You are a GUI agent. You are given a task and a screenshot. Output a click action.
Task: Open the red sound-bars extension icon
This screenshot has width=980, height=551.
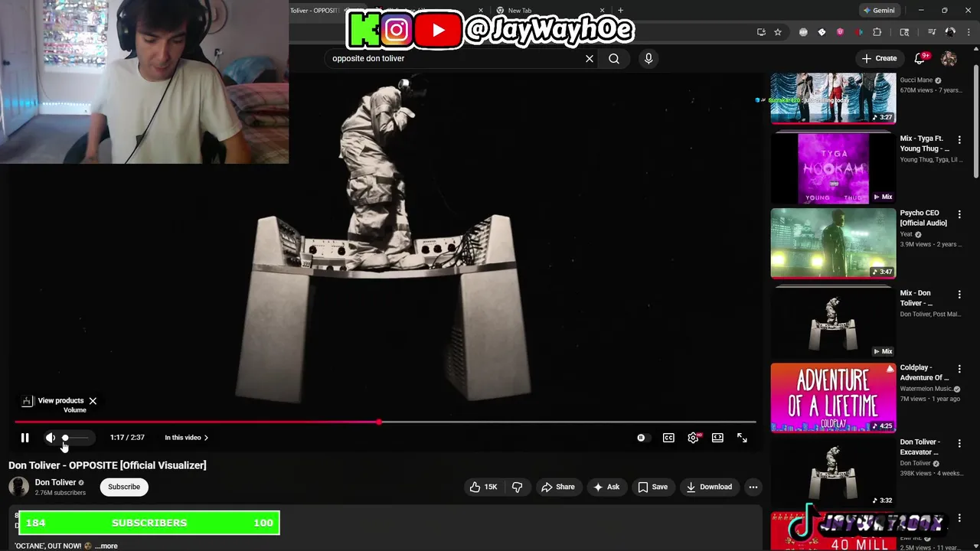click(859, 32)
